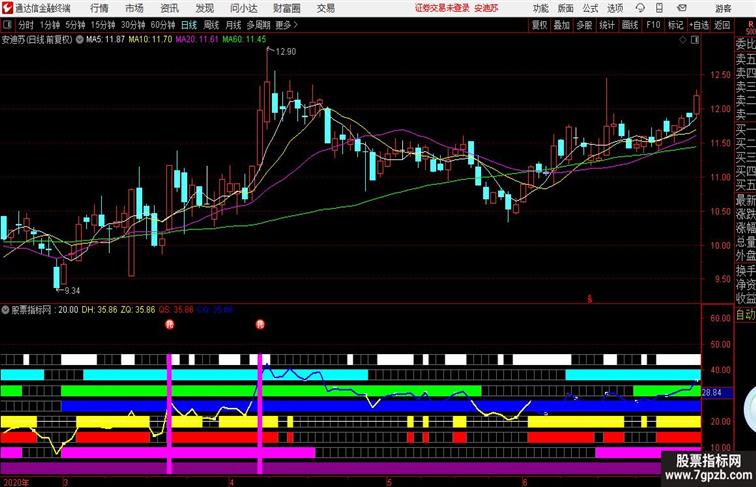Toggle the panel layout icon left of 分时
Image resolution: width=756 pixels, height=487 pixels.
(7, 24)
